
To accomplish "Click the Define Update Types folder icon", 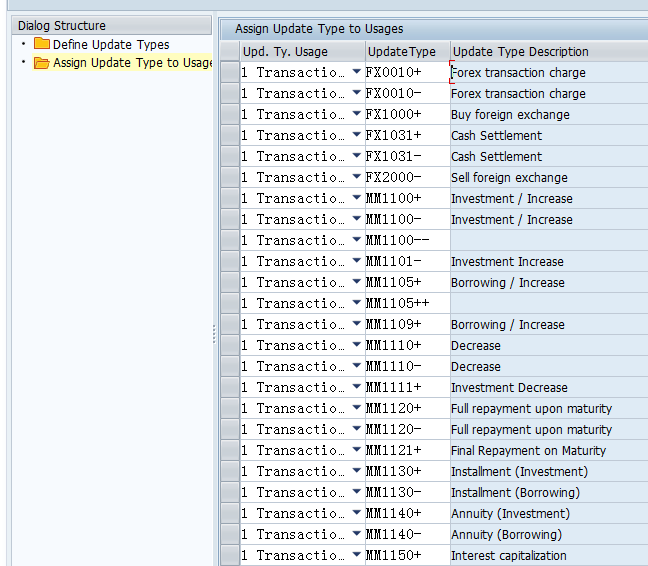I will tap(41, 45).
